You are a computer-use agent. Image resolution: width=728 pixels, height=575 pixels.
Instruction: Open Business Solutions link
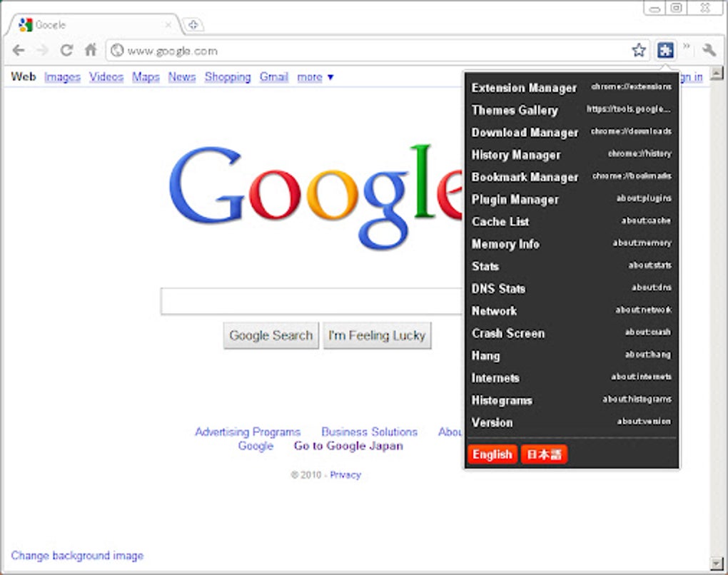370,432
